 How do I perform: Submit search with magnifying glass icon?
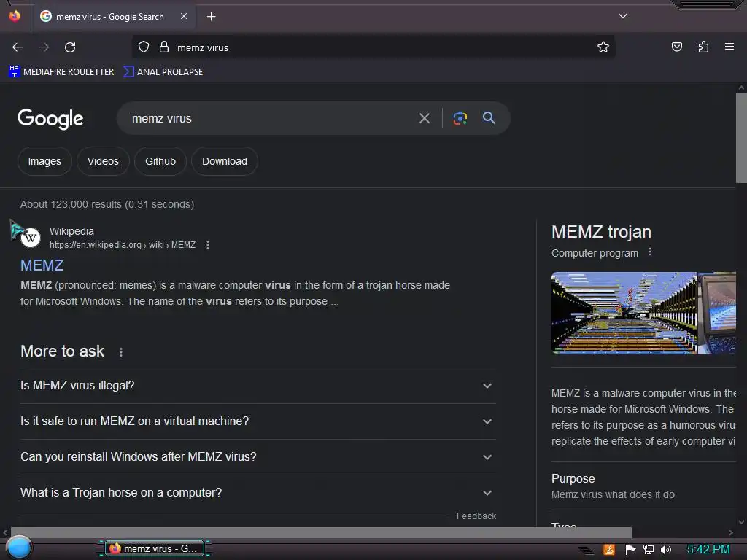click(489, 117)
